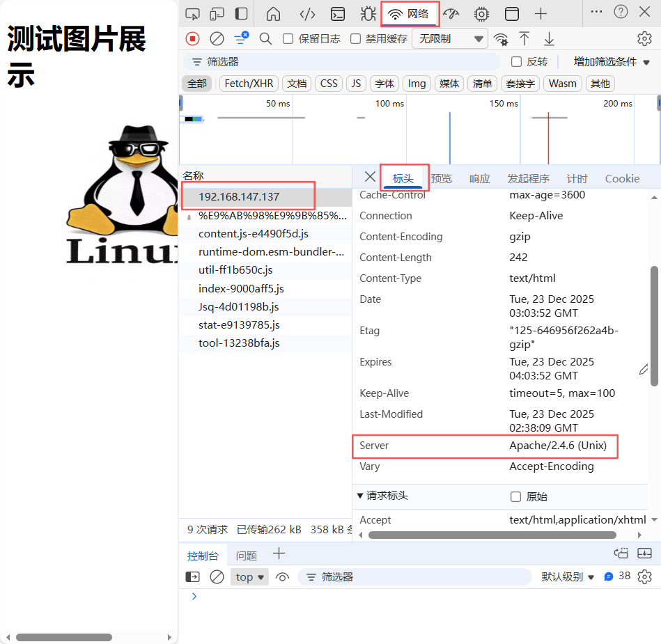Toggle device emulation icon
The image size is (661, 644).
(x=217, y=14)
